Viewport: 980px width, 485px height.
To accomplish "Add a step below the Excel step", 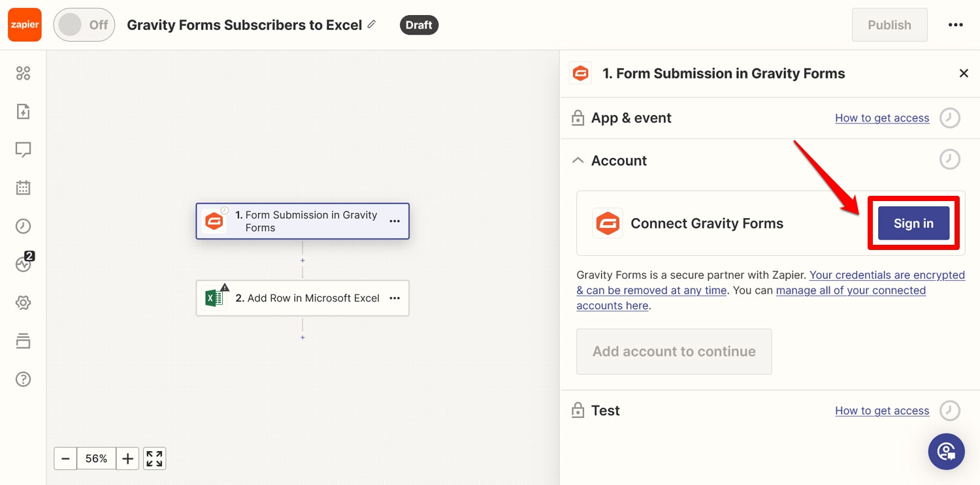I will pyautogui.click(x=302, y=337).
